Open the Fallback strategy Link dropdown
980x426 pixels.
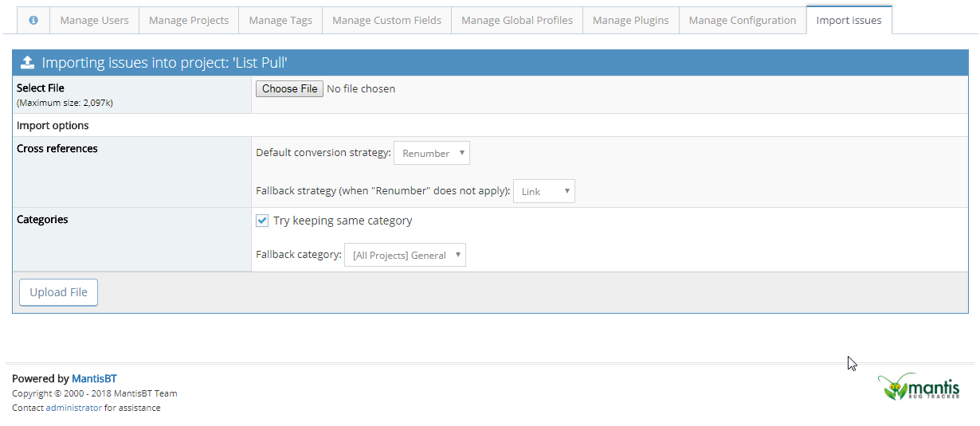point(543,191)
